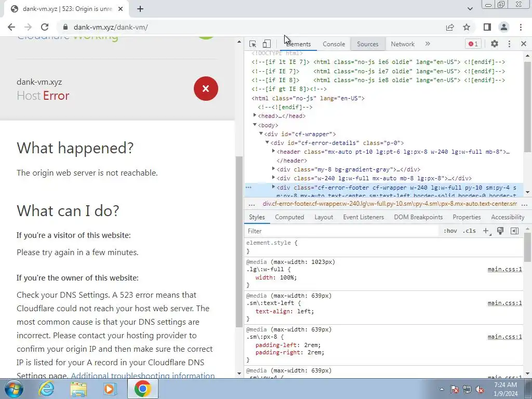Open the Event Listeners tab

pos(363,217)
